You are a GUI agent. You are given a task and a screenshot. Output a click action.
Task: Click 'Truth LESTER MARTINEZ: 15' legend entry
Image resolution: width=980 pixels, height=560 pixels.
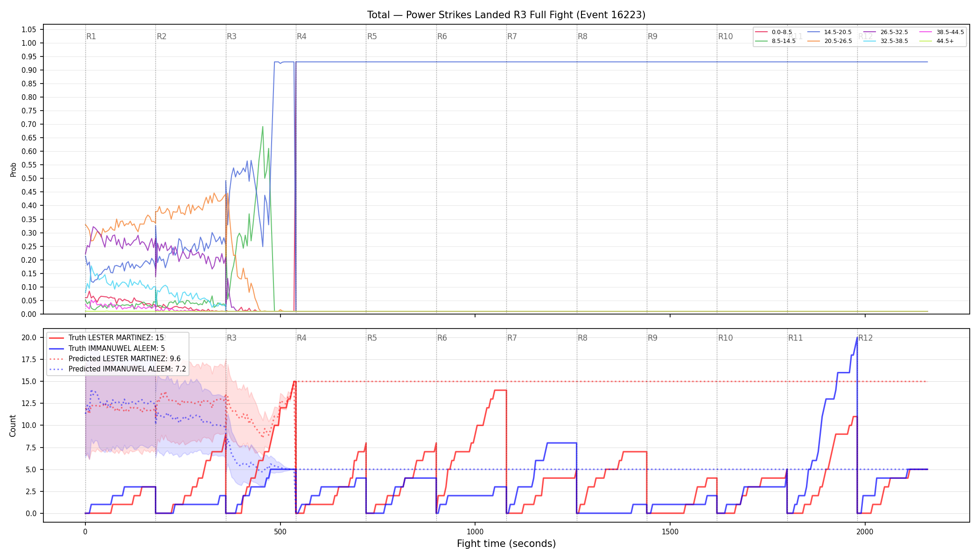(106, 338)
